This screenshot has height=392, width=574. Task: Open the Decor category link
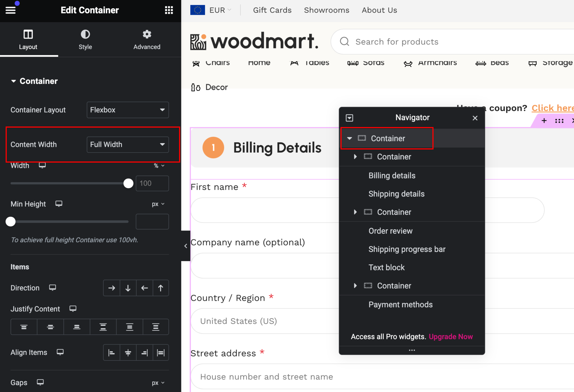[x=209, y=87]
